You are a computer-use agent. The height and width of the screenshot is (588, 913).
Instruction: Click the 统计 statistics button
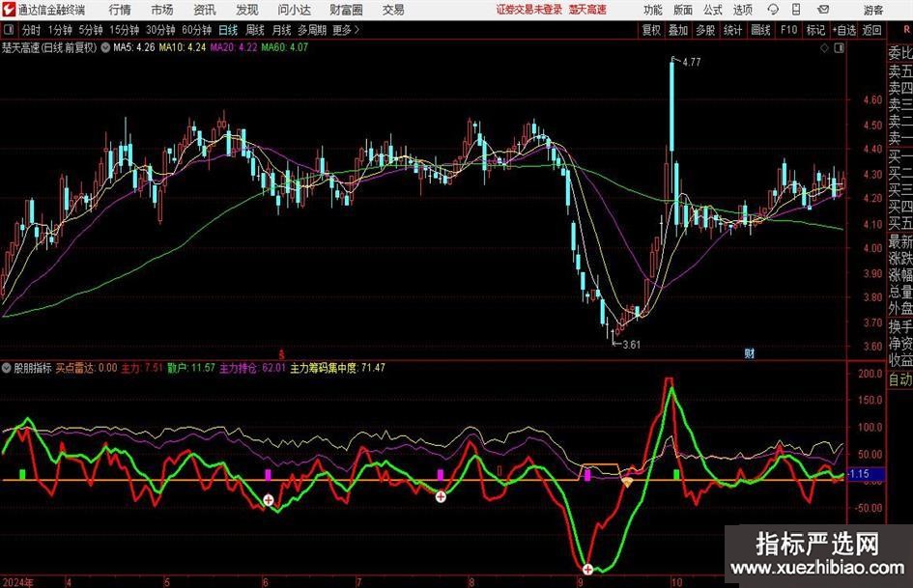point(732,30)
